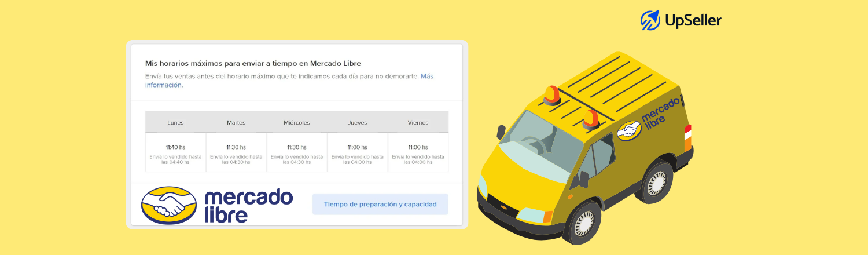Select the Martes column header
Image resolution: width=868 pixels, height=255 pixels.
coord(236,122)
